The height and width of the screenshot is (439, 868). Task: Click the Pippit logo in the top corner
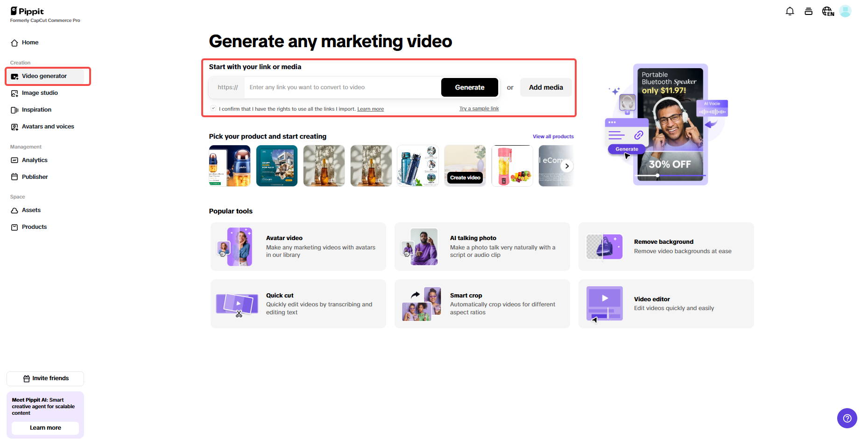pyautogui.click(x=27, y=11)
